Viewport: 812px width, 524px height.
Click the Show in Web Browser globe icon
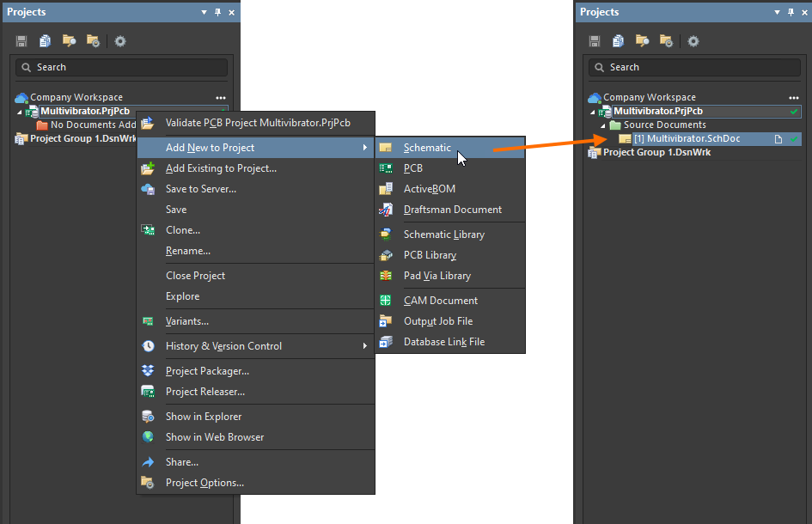click(148, 437)
